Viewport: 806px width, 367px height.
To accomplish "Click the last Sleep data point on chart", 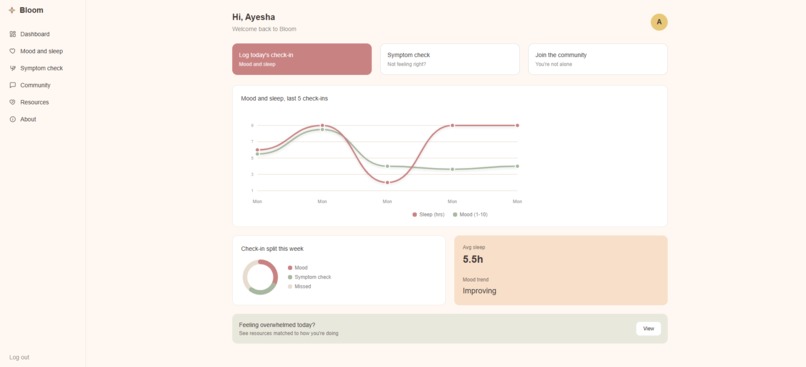I will point(517,125).
